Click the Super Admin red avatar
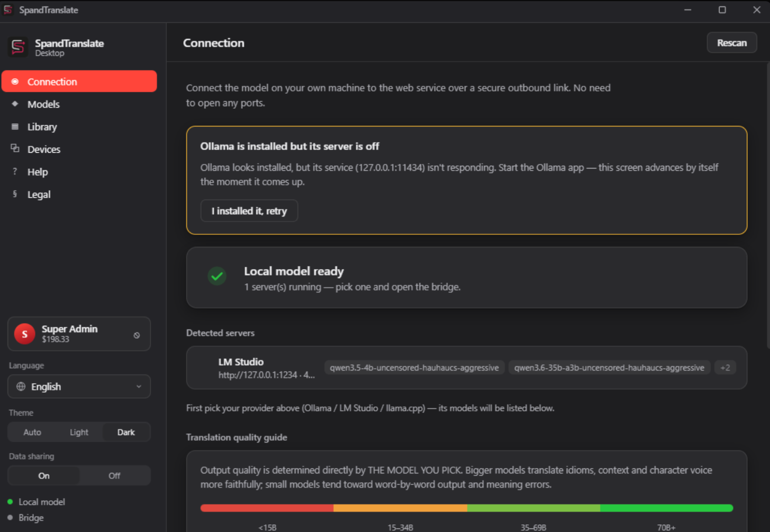This screenshot has width=770, height=532. [x=24, y=334]
